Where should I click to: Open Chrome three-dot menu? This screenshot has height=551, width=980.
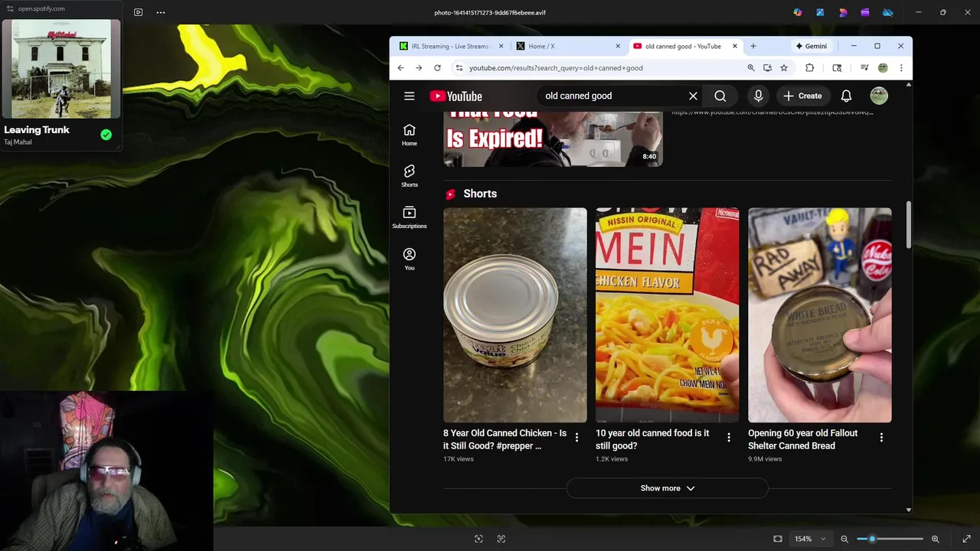(901, 68)
